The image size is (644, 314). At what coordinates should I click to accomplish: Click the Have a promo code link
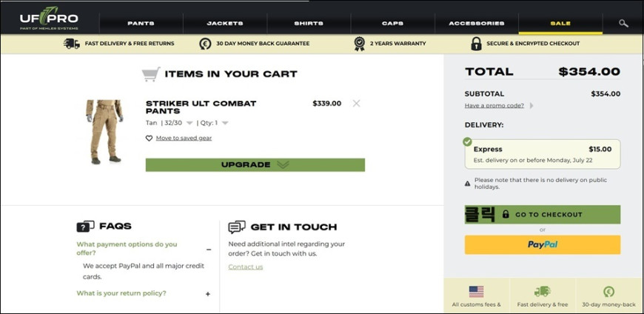[x=494, y=106]
